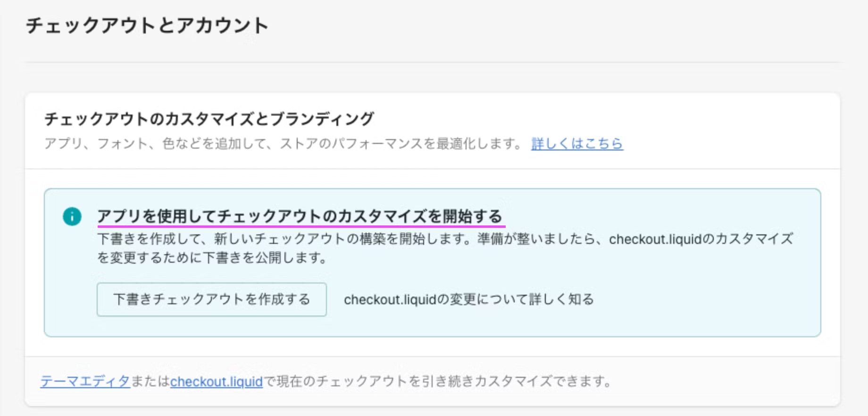
Task: Click the チェックアウトとアカウント page title
Action: pos(147,25)
